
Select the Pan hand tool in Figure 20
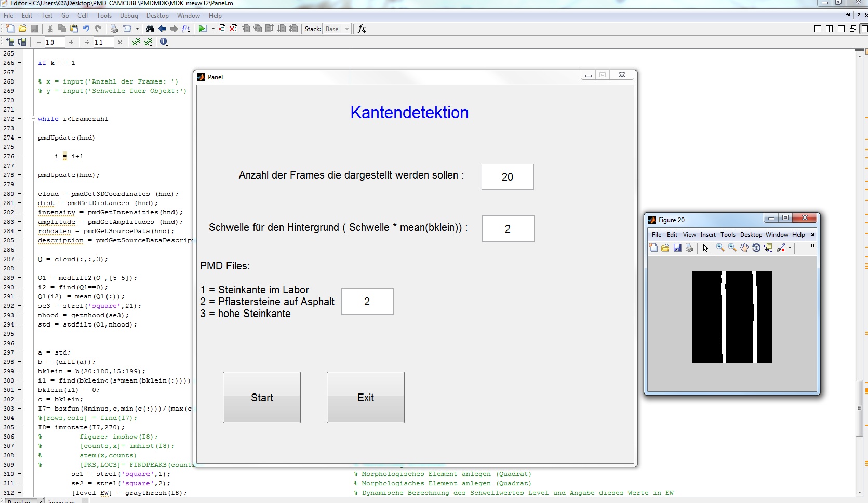point(744,248)
